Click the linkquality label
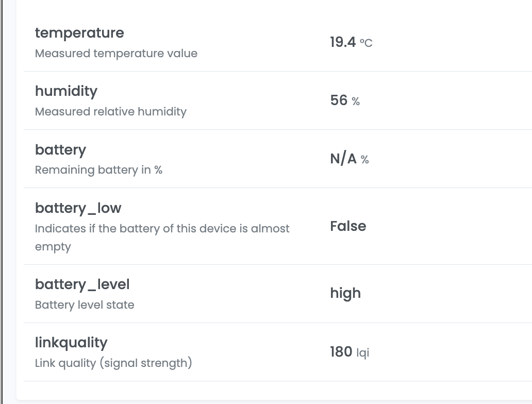The image size is (532, 404). pos(71,343)
